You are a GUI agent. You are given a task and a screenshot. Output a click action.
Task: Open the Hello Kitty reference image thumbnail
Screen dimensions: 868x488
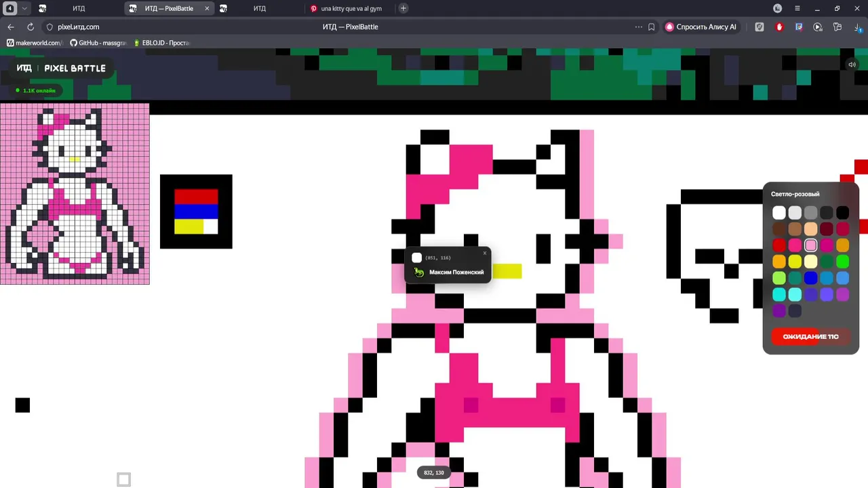pyautogui.click(x=75, y=194)
